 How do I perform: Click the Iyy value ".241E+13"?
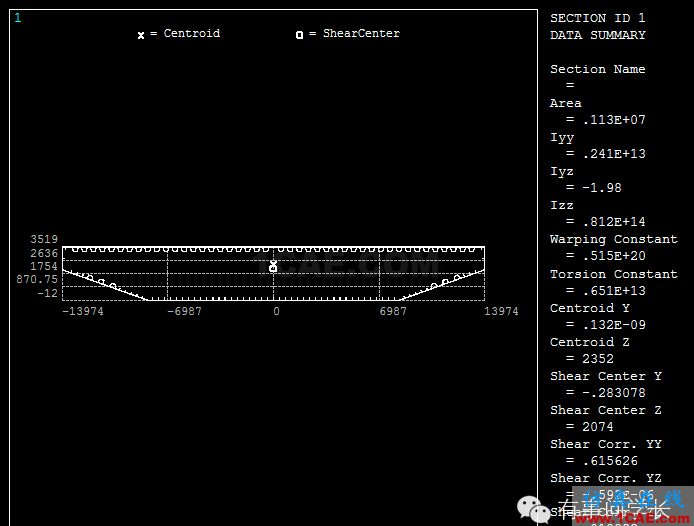click(x=614, y=154)
